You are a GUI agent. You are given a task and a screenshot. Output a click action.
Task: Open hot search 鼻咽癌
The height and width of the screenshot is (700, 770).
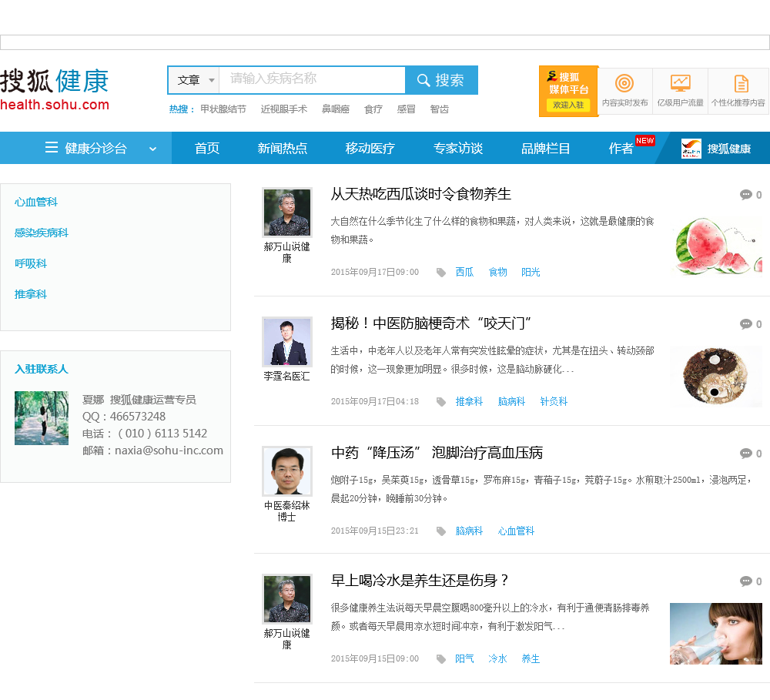(336, 109)
